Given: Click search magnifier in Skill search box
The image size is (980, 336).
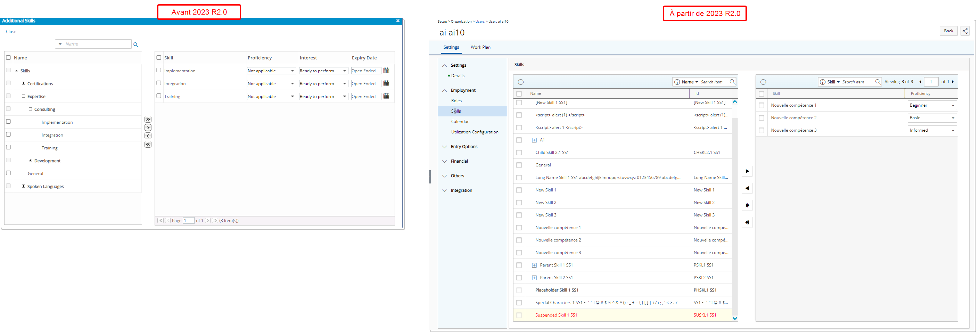Looking at the screenshot, I should [x=878, y=82].
